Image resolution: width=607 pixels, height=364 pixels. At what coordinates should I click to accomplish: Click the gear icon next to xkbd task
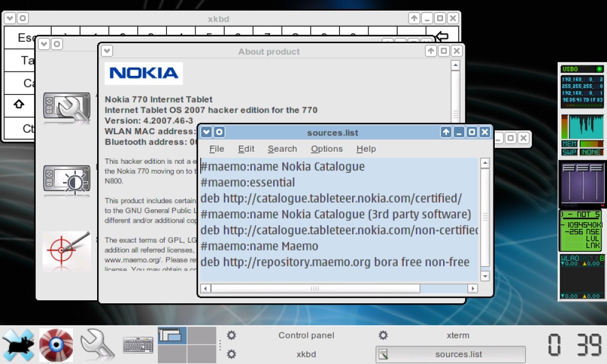point(231,354)
